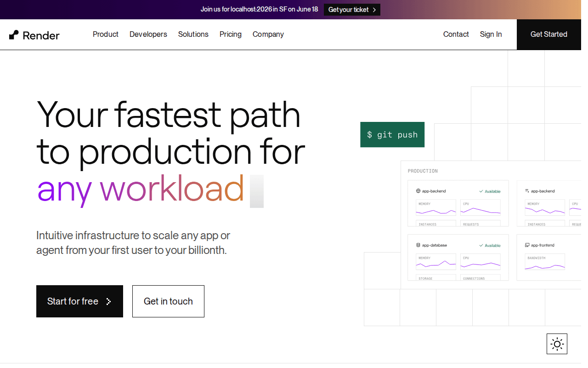Click the BANDWIDTH chart in app-frontend
588x368 pixels.
(x=545, y=262)
